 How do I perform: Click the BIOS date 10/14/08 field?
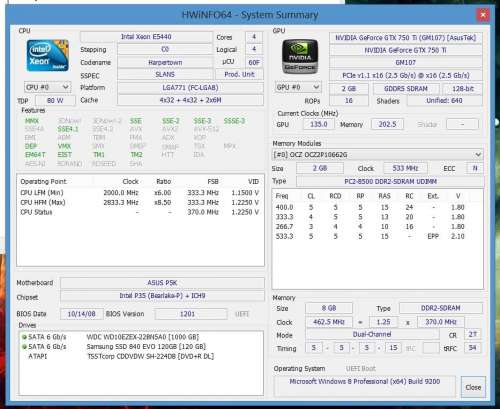[81, 314]
